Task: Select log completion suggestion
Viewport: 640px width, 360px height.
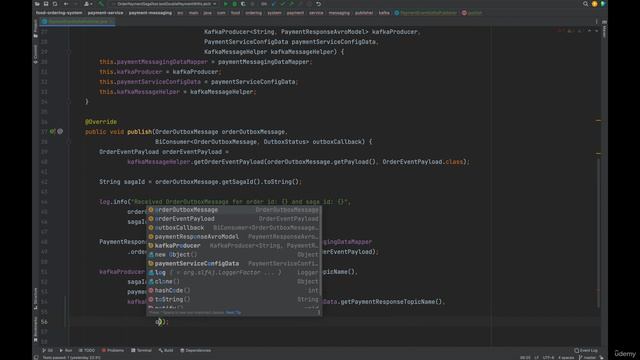Action: click(234, 273)
